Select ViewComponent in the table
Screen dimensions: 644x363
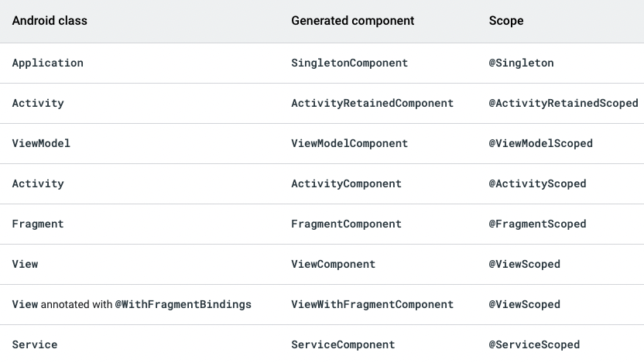point(333,264)
